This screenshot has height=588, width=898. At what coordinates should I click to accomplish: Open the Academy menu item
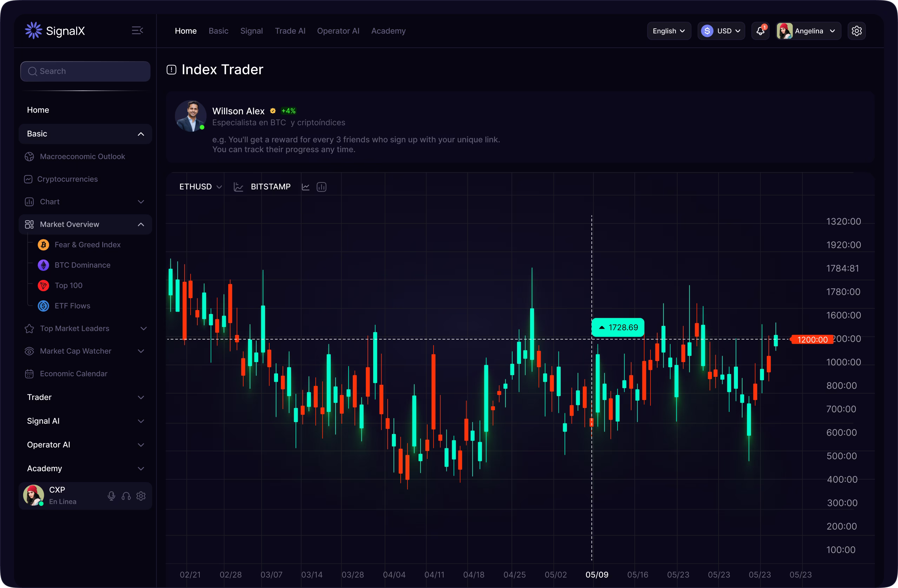tap(388, 31)
